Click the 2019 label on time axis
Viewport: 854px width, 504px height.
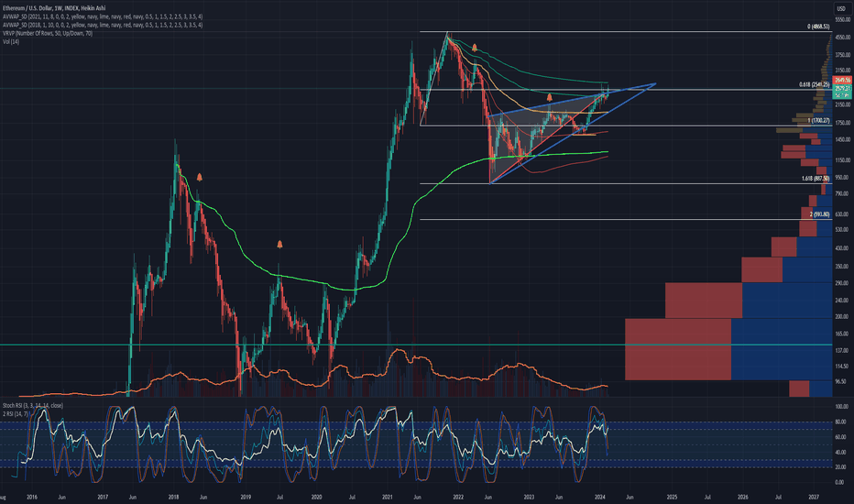tap(245, 497)
